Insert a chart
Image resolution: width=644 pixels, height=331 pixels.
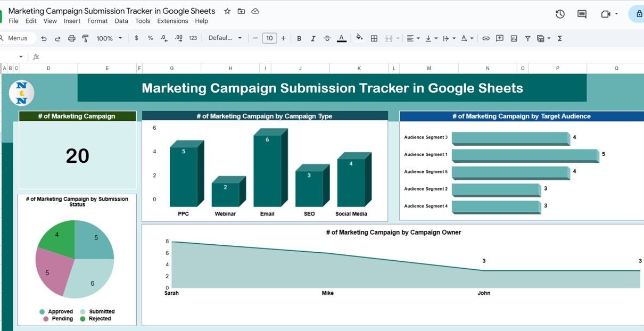[514, 38]
